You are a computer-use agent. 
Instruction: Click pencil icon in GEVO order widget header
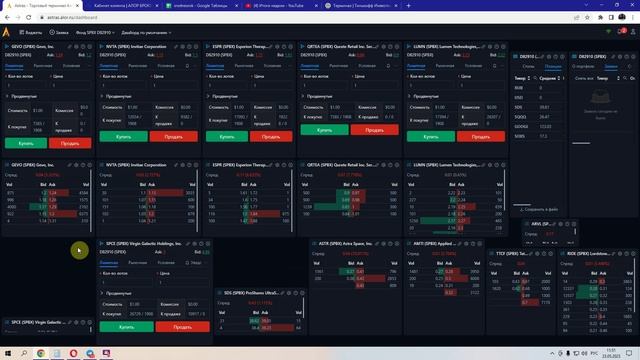tap(69, 47)
